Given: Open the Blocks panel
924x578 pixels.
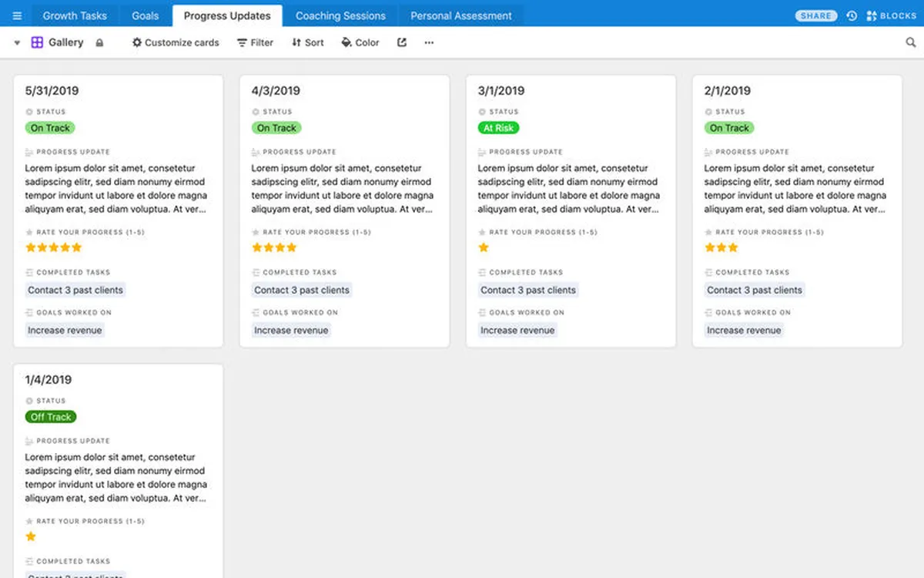Looking at the screenshot, I should pos(892,15).
